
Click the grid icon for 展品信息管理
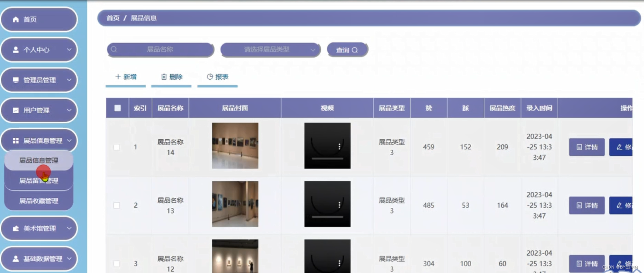click(16, 141)
